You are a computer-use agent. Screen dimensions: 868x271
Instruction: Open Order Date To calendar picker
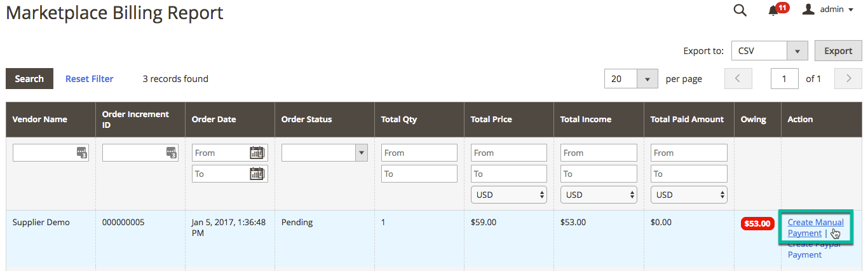tap(257, 174)
